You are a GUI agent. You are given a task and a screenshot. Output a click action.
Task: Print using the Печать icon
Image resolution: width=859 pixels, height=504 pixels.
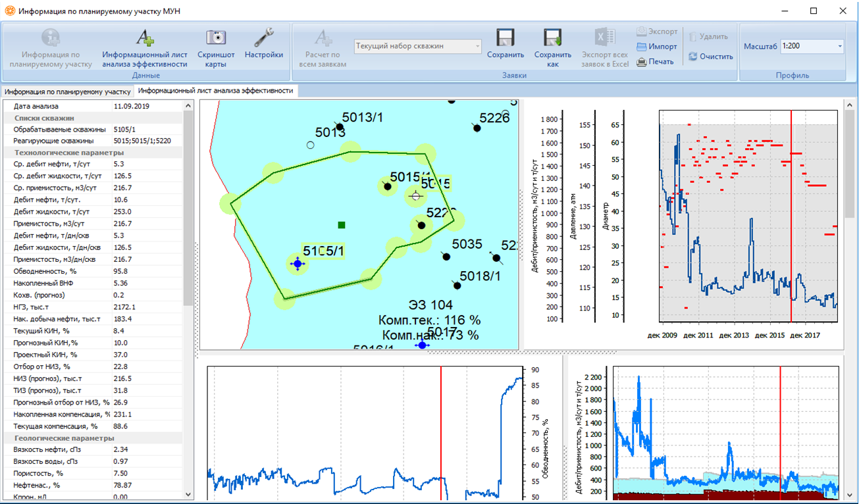pyautogui.click(x=656, y=62)
